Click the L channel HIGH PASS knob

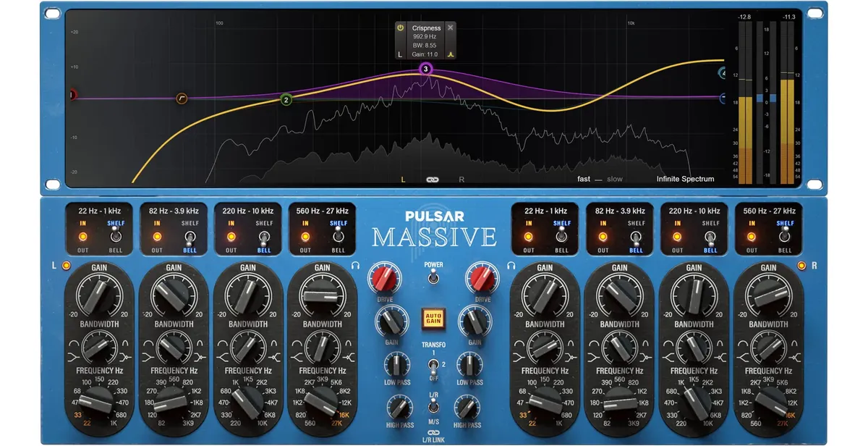[401, 407]
